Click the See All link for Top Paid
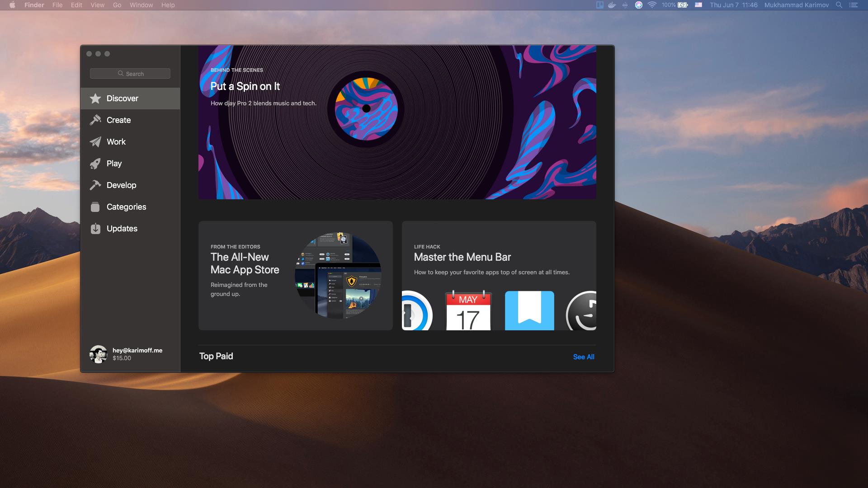The width and height of the screenshot is (868, 488). (x=584, y=357)
